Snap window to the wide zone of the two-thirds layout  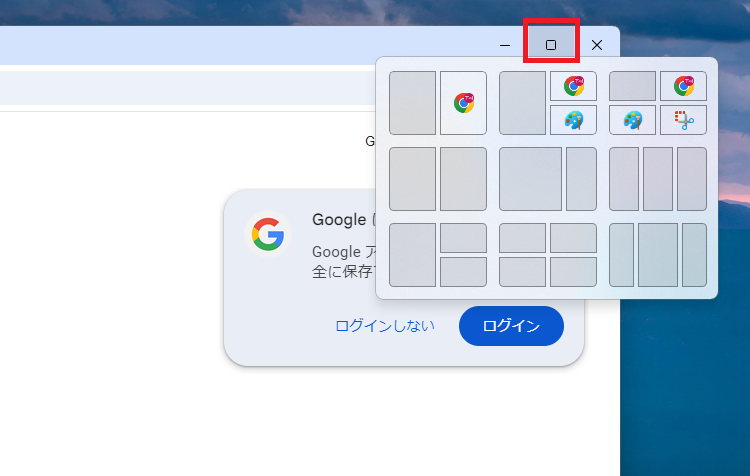(530, 179)
